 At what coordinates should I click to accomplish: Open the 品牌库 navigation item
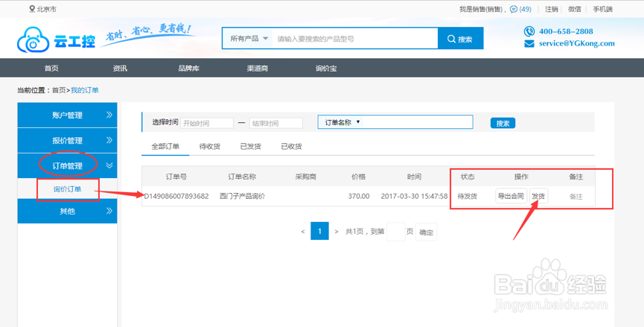click(189, 69)
